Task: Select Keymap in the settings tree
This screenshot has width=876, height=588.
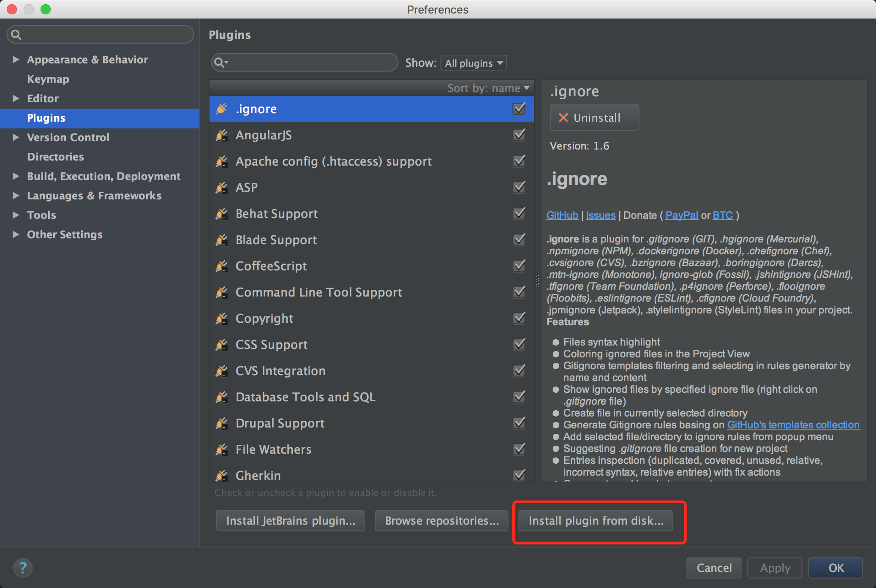Action: point(48,79)
